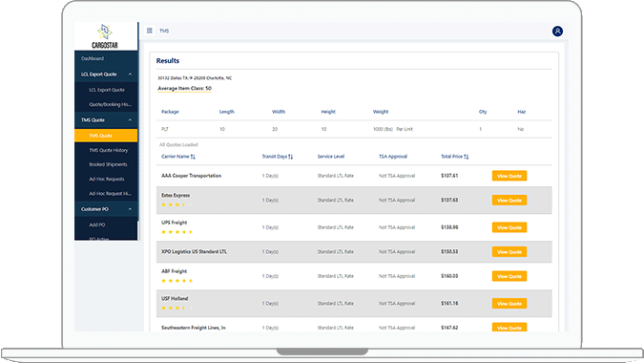Open Ad-Hoc Request History
This screenshot has width=644, height=363.
pyautogui.click(x=110, y=194)
